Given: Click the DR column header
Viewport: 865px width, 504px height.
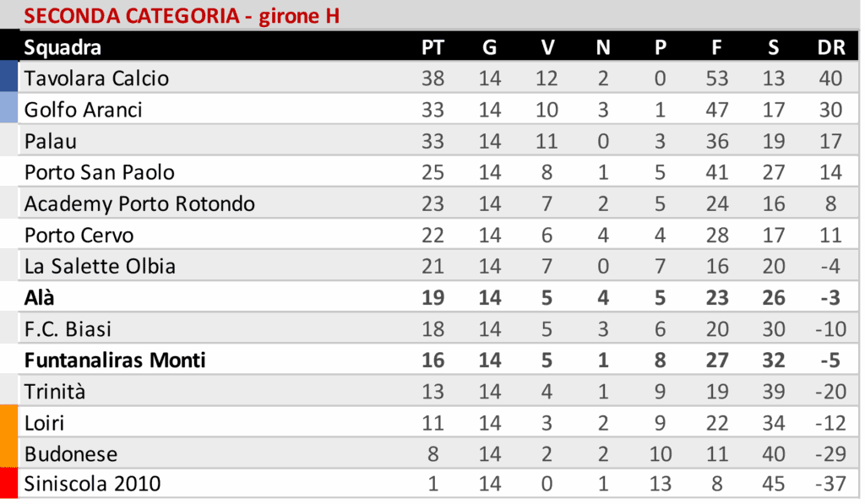Looking at the screenshot, I should (831, 47).
